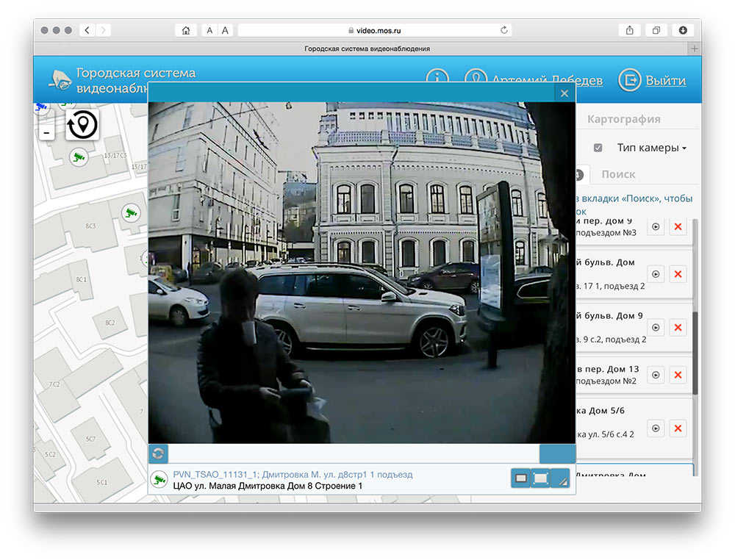Click the logout icon next to Выйти
735x560 pixels.
coord(630,80)
